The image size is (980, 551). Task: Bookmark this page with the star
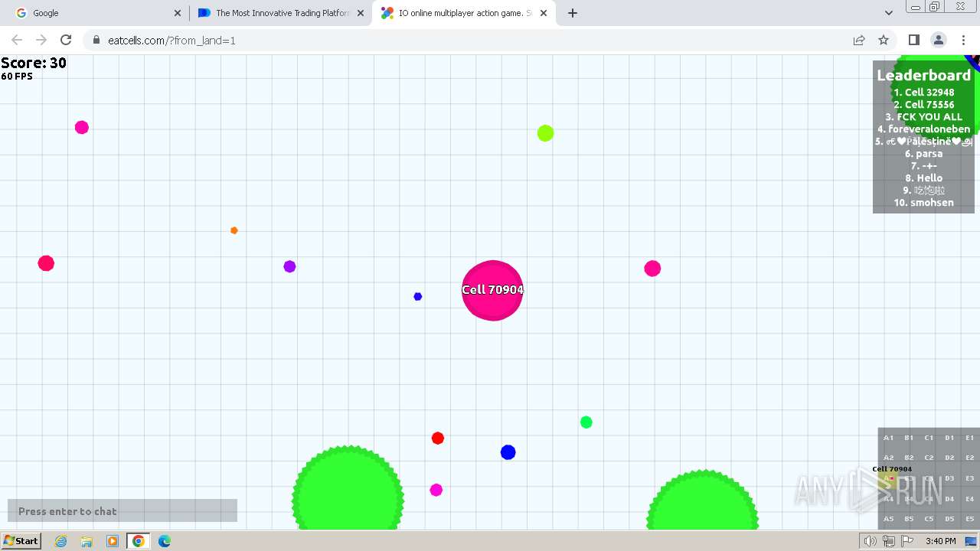(x=884, y=40)
